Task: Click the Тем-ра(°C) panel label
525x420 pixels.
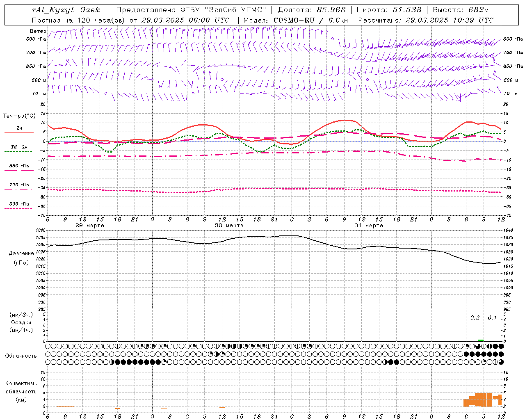Action: (20, 116)
